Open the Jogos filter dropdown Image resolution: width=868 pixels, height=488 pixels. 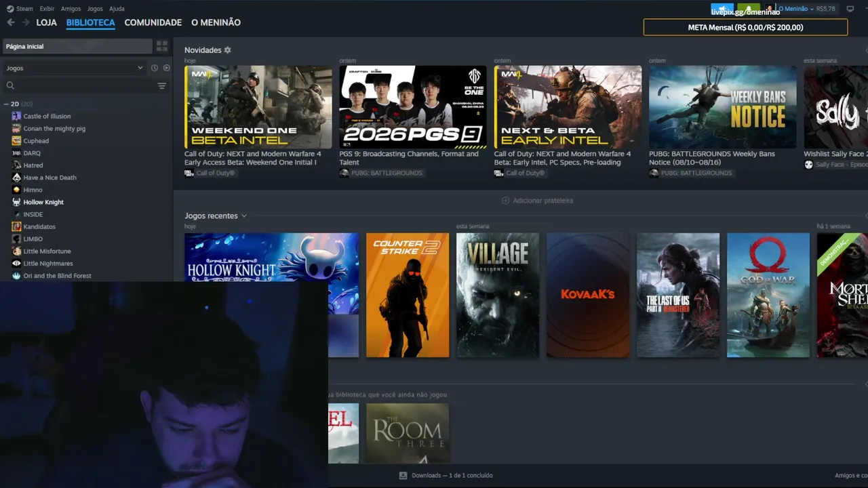(x=75, y=68)
